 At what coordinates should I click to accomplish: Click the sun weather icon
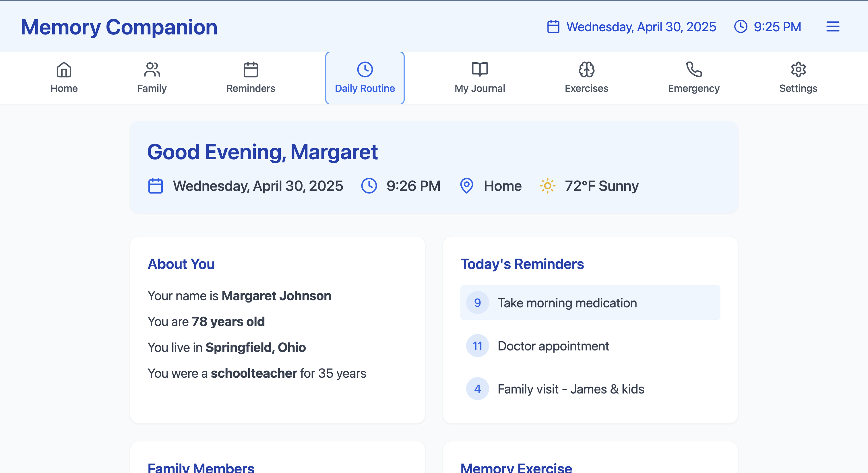point(548,186)
